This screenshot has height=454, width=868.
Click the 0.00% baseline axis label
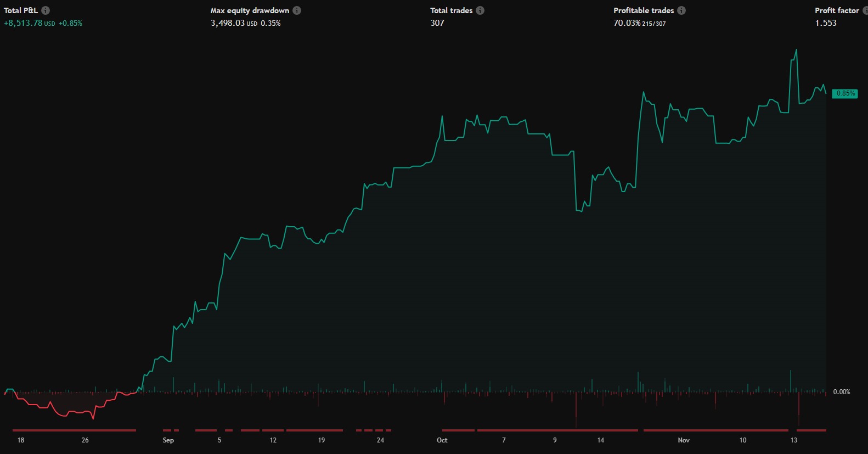point(841,392)
